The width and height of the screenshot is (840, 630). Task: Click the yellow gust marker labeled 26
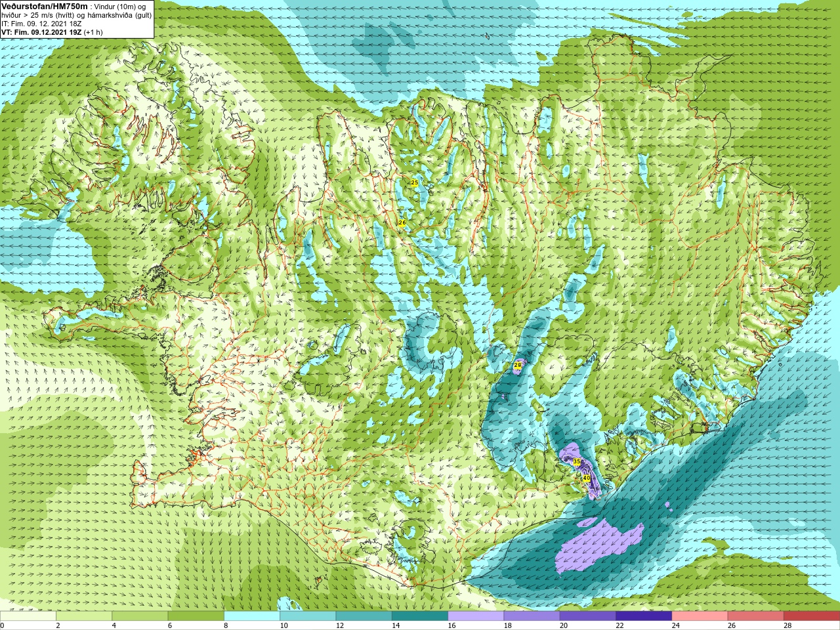point(402,223)
